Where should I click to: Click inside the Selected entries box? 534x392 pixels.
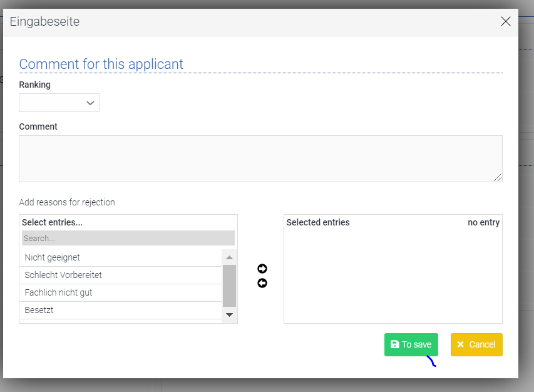[393, 276]
